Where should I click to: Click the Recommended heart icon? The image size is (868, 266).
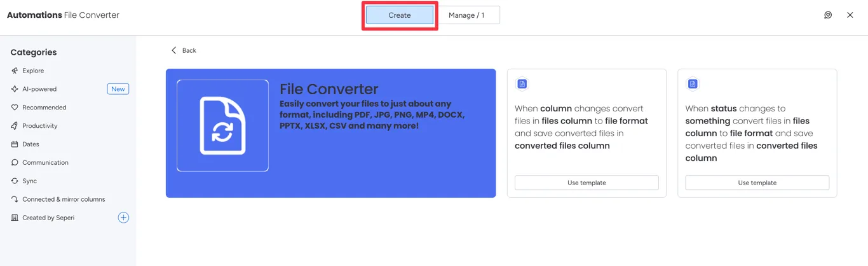click(x=15, y=108)
